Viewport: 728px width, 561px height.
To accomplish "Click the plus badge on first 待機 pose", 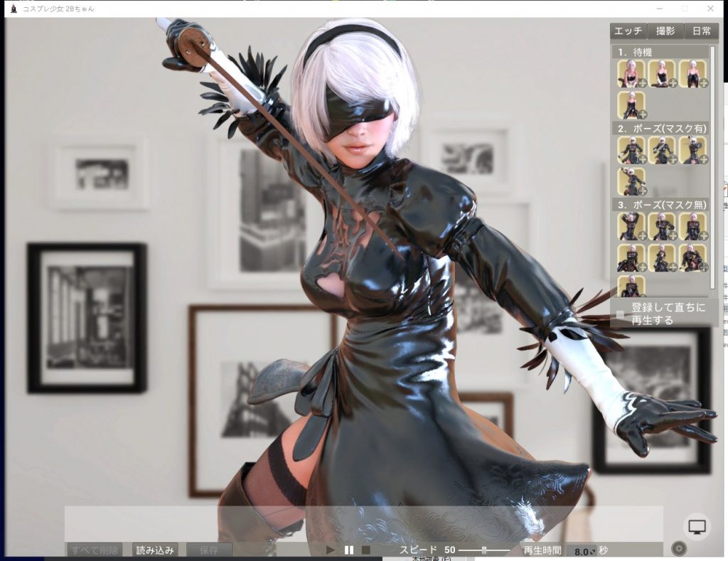I will tap(642, 84).
